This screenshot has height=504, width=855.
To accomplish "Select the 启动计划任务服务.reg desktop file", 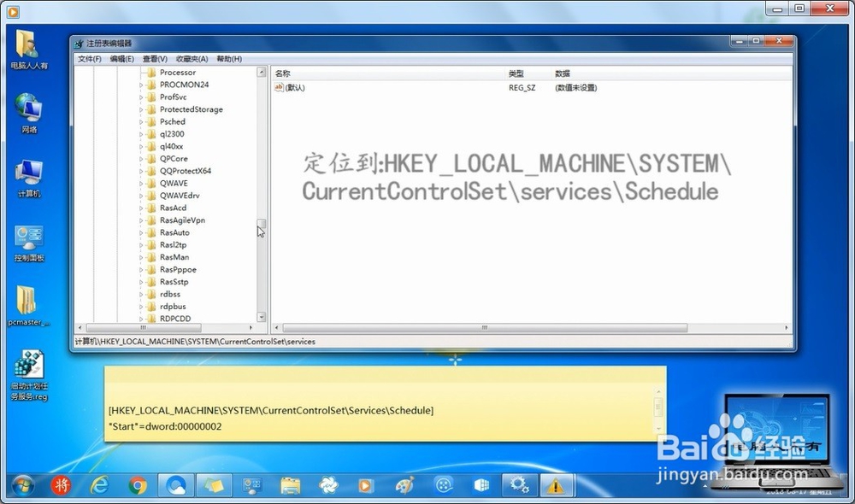I will 29,376.
